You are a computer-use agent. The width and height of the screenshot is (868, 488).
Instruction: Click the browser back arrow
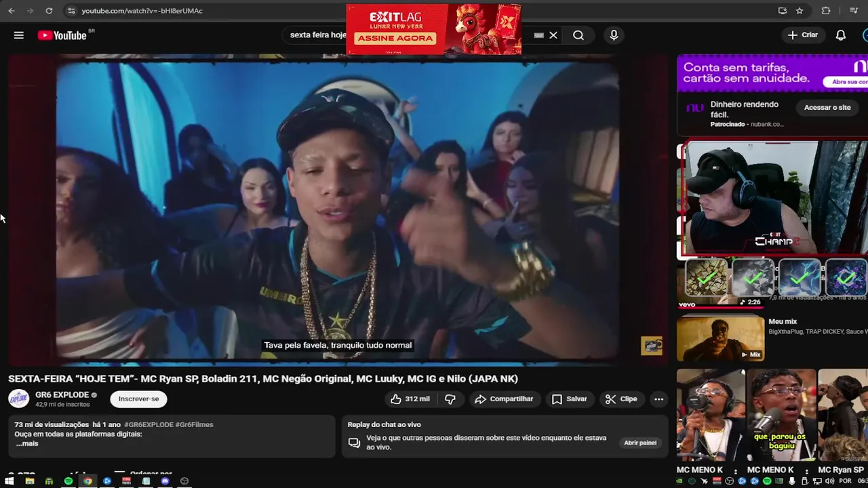tap(12, 11)
